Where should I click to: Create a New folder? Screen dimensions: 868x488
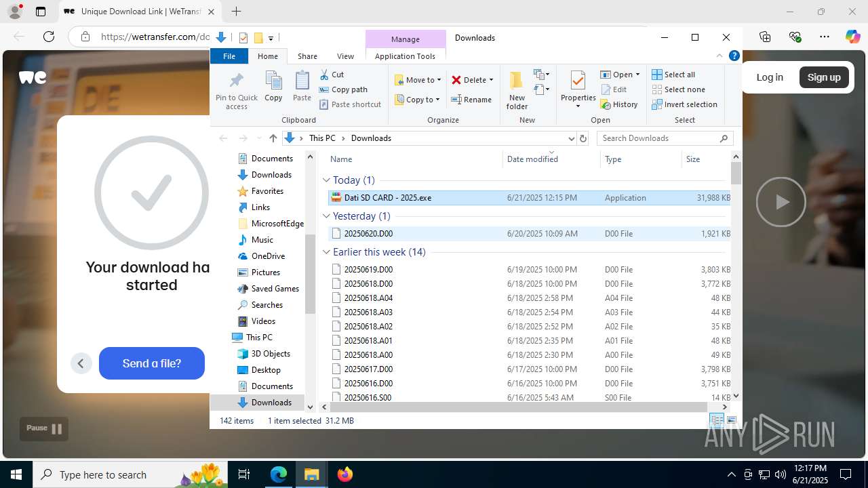[x=517, y=89]
